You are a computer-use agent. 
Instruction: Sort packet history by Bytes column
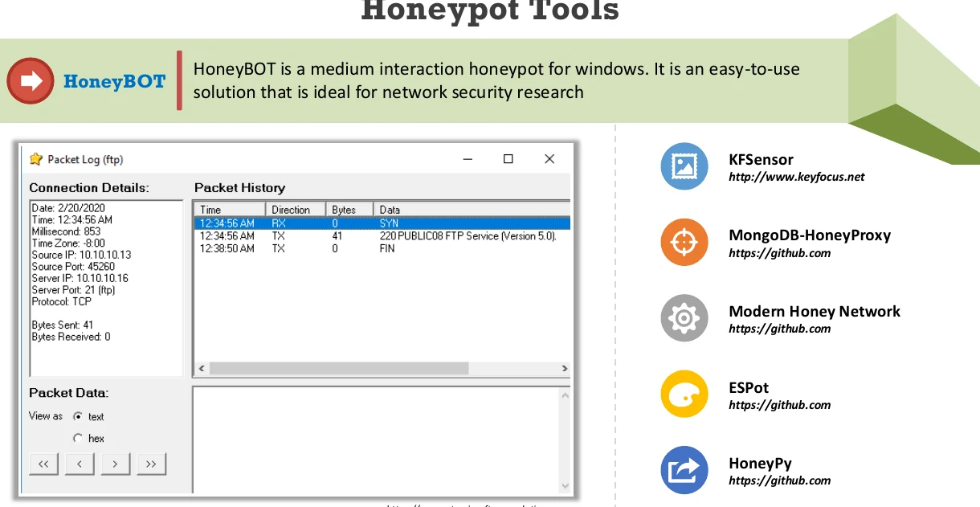click(350, 210)
